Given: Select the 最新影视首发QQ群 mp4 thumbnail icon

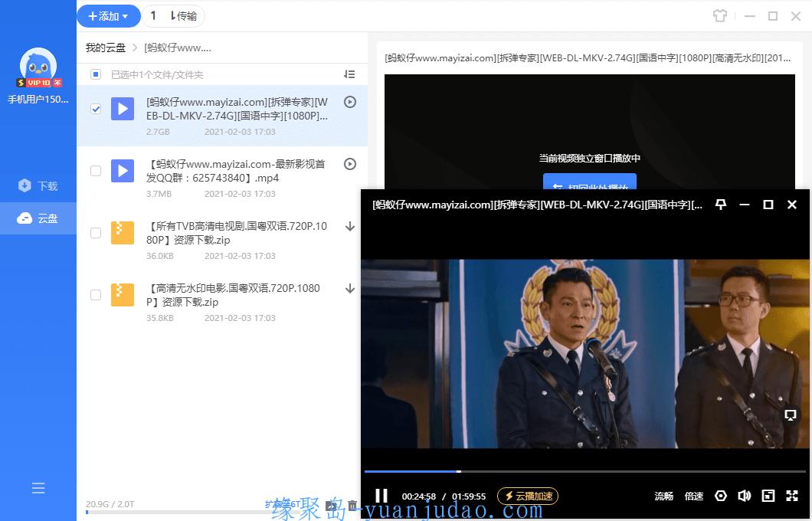Looking at the screenshot, I should pyautogui.click(x=123, y=171).
